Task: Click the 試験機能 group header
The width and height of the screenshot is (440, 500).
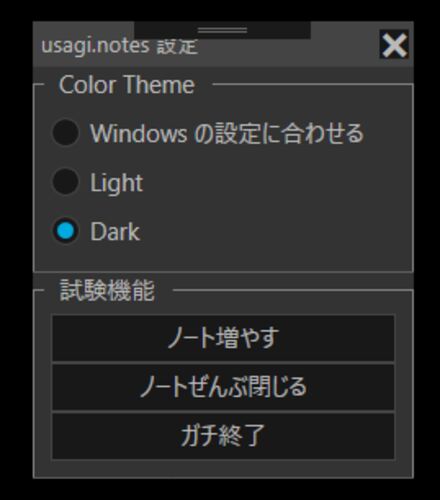Action: point(107,290)
